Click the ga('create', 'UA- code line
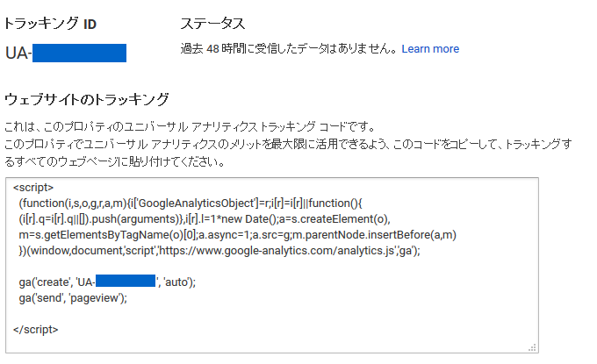Viewport: 597px width, 364px height. coord(107,282)
